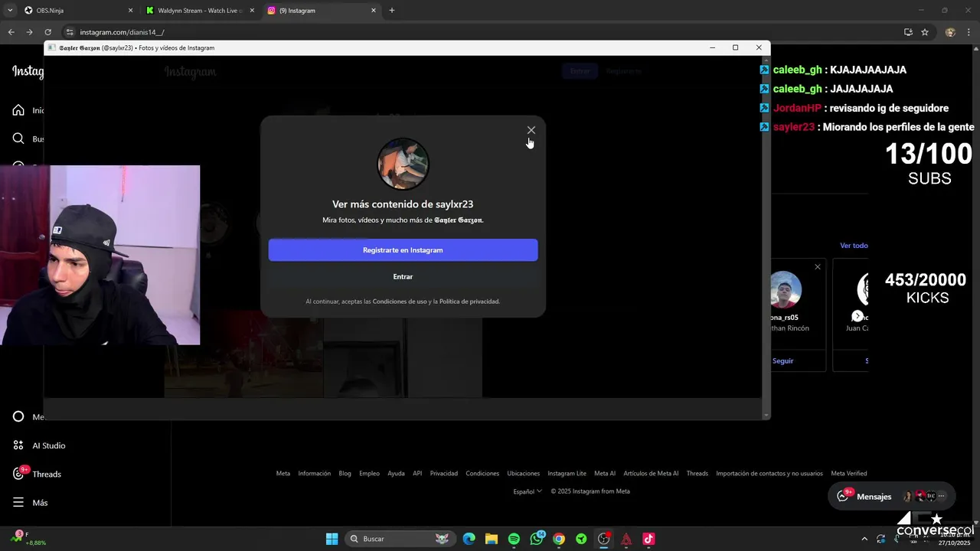
Task: Open the Blog footer link
Action: [x=345, y=474]
